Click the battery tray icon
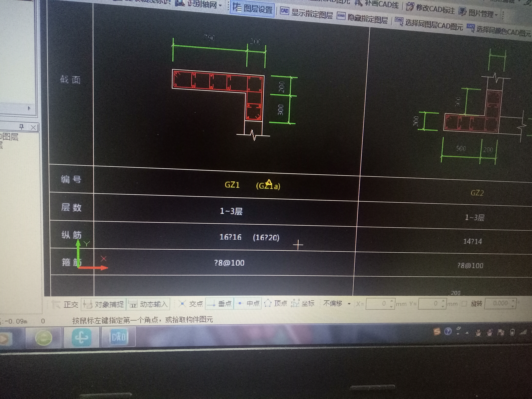 pyautogui.click(x=512, y=332)
